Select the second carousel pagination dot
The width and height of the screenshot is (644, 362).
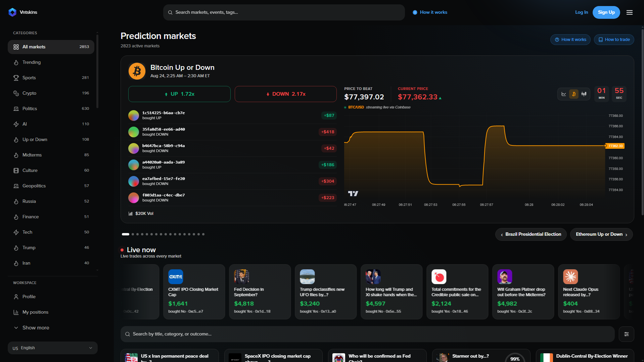(x=133, y=234)
